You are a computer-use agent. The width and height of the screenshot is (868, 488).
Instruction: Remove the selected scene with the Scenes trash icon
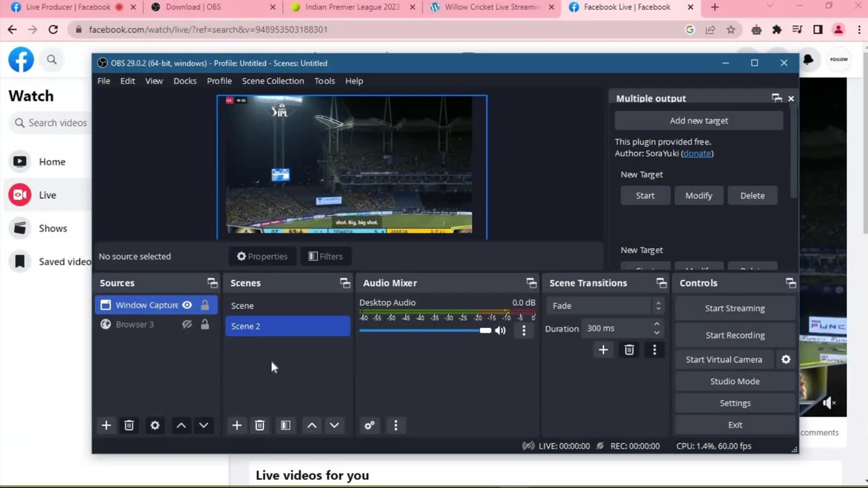coord(259,425)
